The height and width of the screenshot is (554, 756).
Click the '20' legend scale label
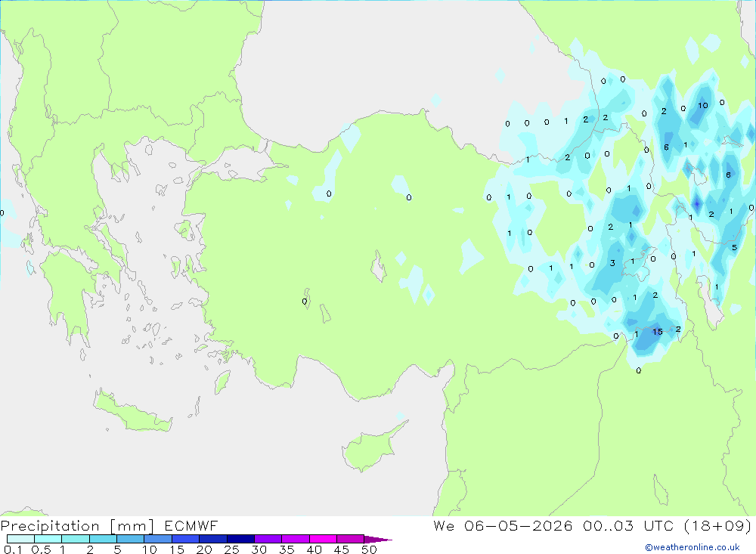pos(204,549)
